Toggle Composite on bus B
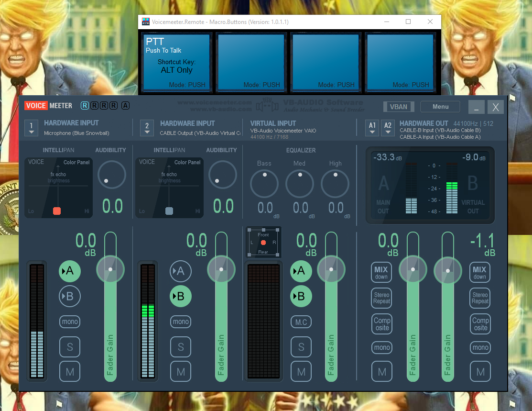This screenshot has height=411, width=532. pyautogui.click(x=480, y=324)
